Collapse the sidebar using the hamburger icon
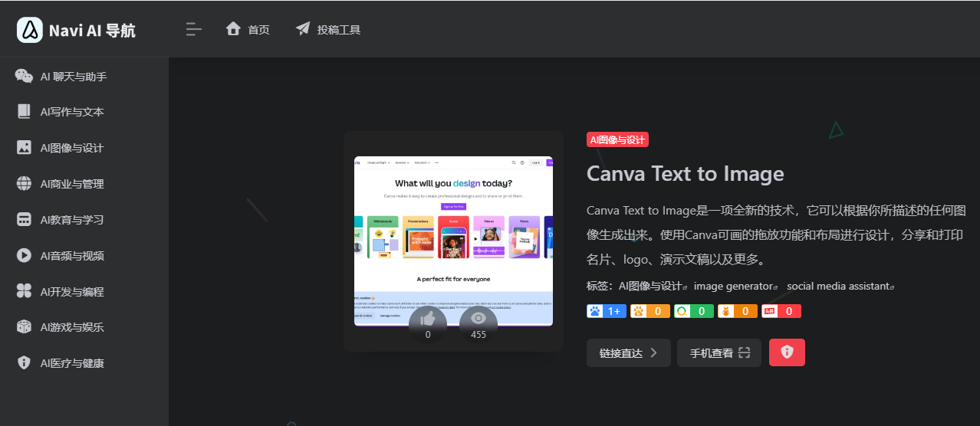Viewport: 980px width, 426px height. [x=194, y=29]
